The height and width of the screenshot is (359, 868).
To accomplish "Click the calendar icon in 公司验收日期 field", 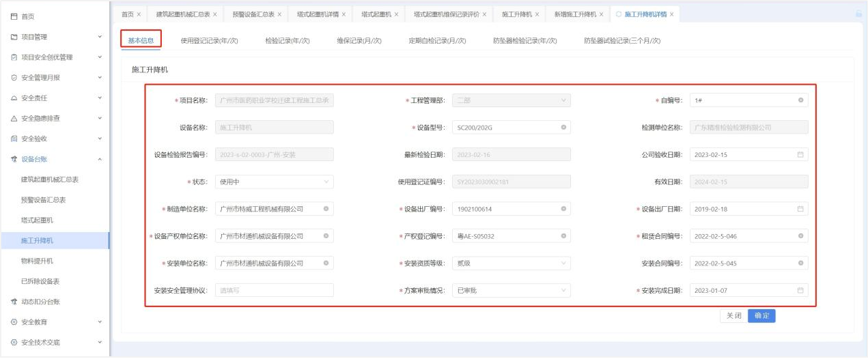I will pos(800,155).
